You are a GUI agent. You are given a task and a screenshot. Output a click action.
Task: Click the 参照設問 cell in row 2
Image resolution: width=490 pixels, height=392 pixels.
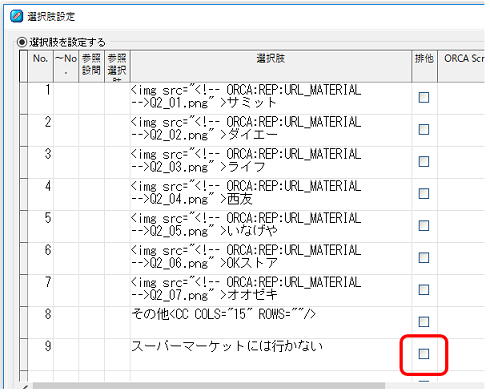92,130
